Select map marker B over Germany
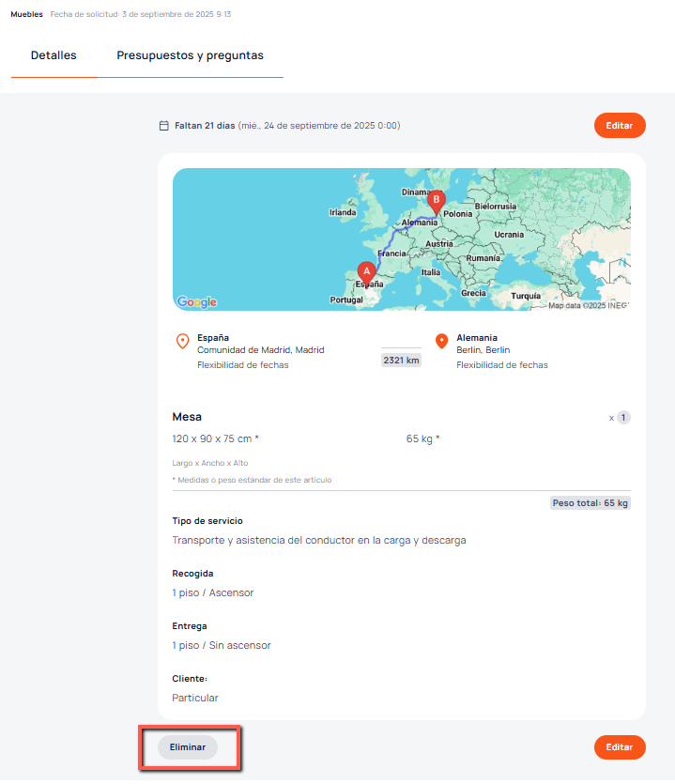The height and width of the screenshot is (784, 675). tap(435, 200)
